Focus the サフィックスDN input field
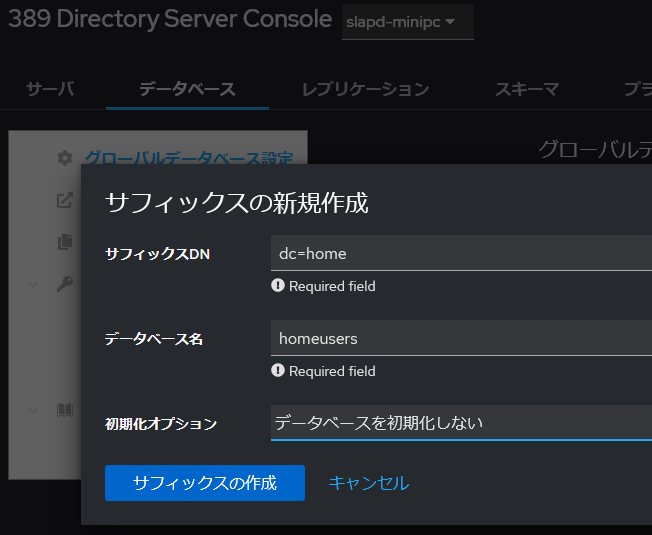Image resolution: width=652 pixels, height=535 pixels. [x=461, y=253]
